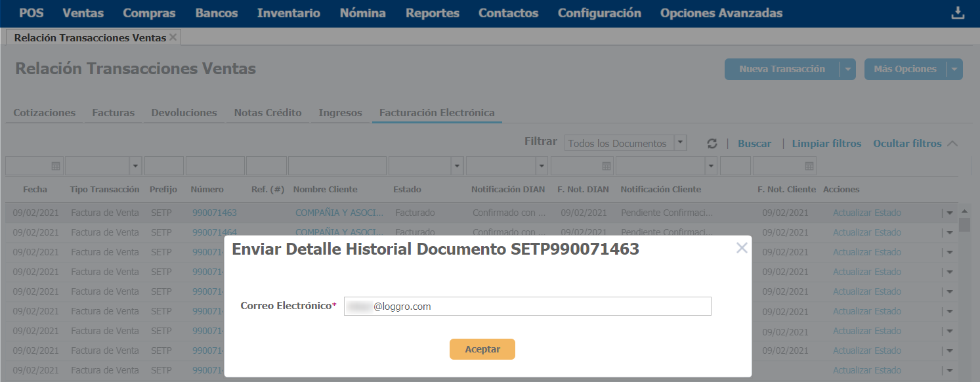The height and width of the screenshot is (382, 980).
Task: Click the Aceptar button
Action: click(x=482, y=349)
